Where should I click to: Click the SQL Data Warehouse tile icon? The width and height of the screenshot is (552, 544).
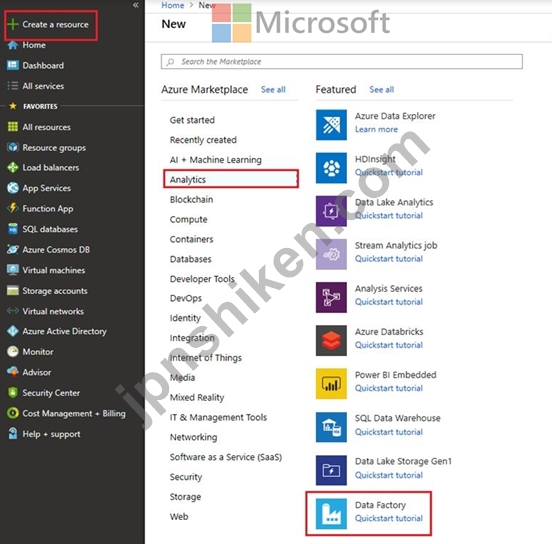[x=331, y=427]
